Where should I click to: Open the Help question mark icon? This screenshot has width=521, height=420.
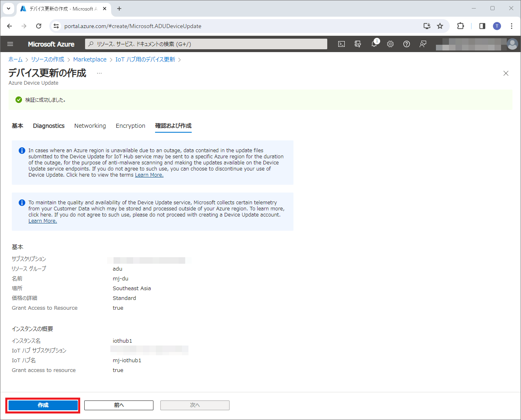(x=407, y=44)
